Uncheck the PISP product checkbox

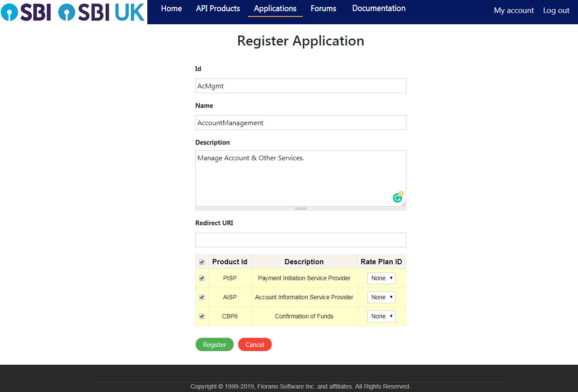click(202, 278)
